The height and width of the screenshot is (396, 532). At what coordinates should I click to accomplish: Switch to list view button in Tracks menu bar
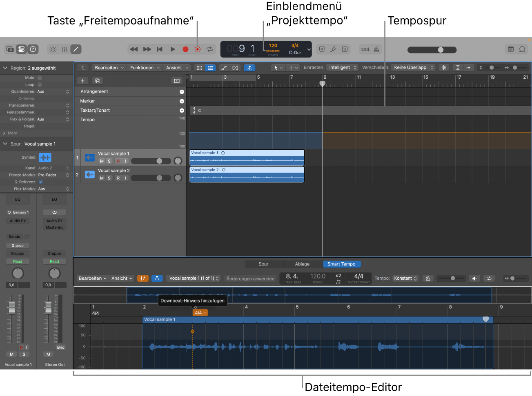210,68
